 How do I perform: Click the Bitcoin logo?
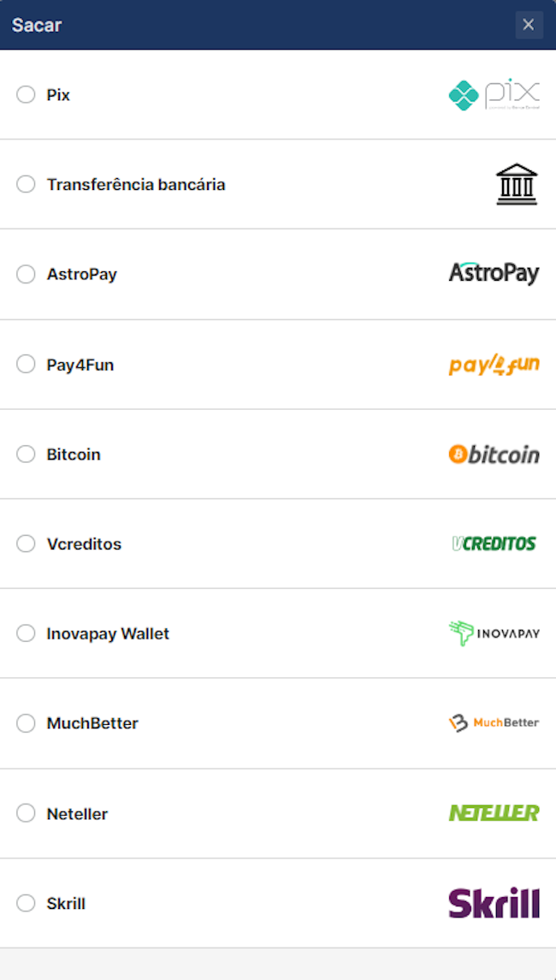coord(494,454)
